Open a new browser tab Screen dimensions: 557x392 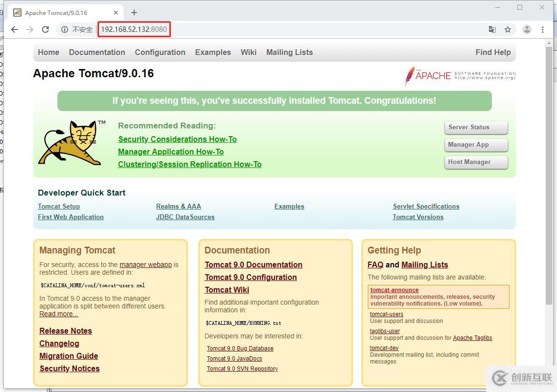(x=134, y=13)
